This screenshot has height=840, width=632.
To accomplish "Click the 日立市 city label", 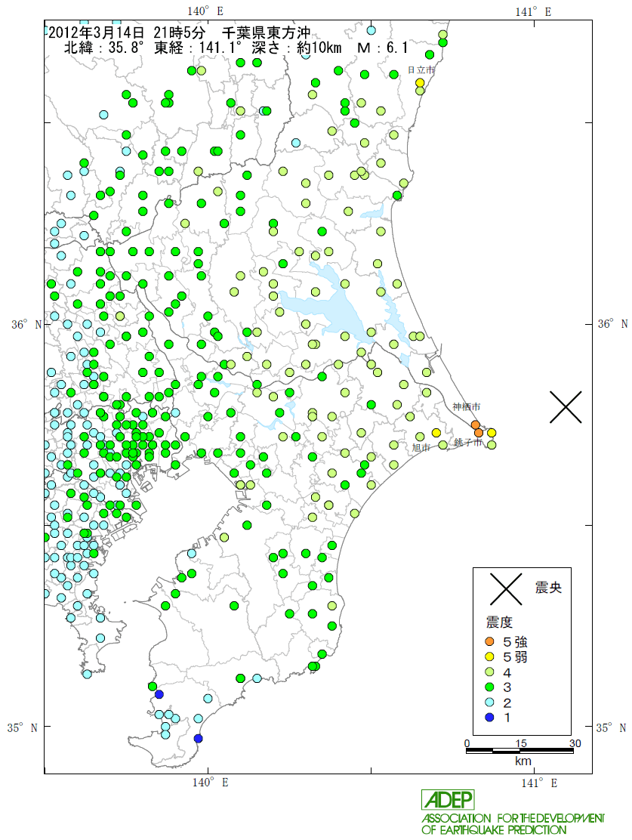I will 421,70.
